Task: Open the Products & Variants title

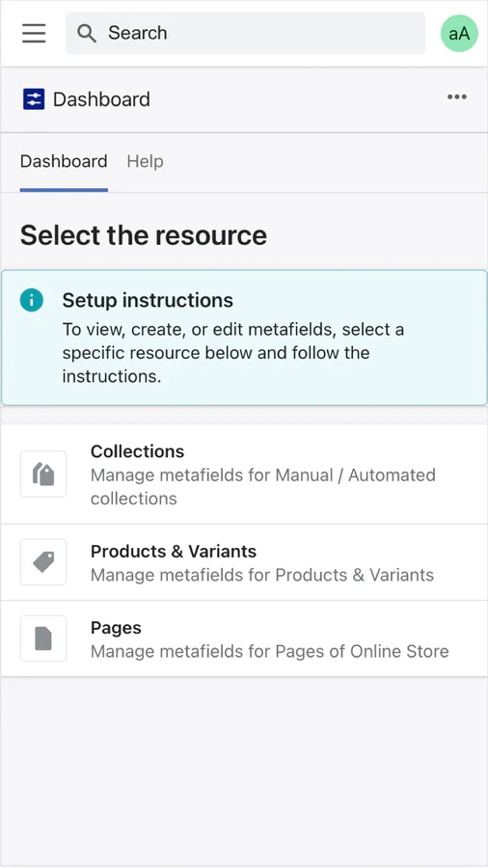Action: point(174,552)
